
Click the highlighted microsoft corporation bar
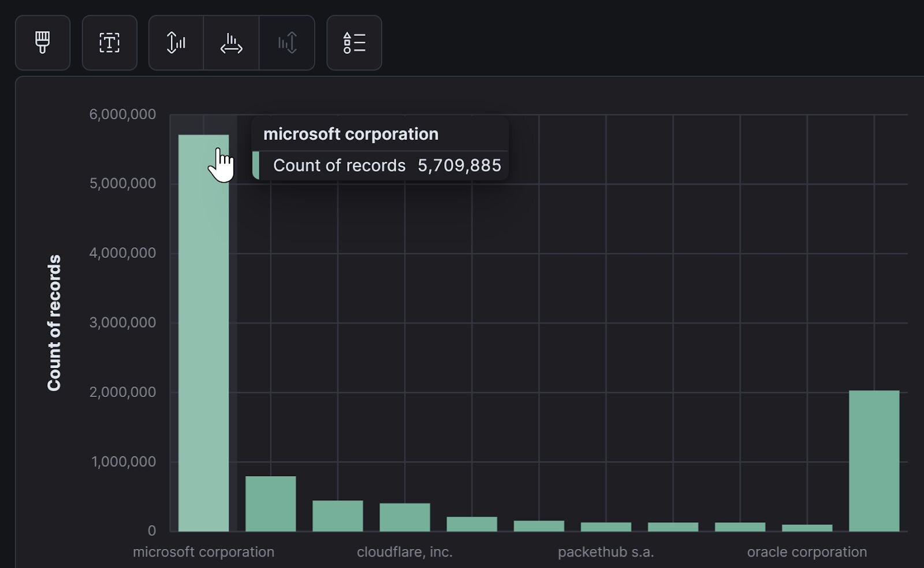click(203, 347)
